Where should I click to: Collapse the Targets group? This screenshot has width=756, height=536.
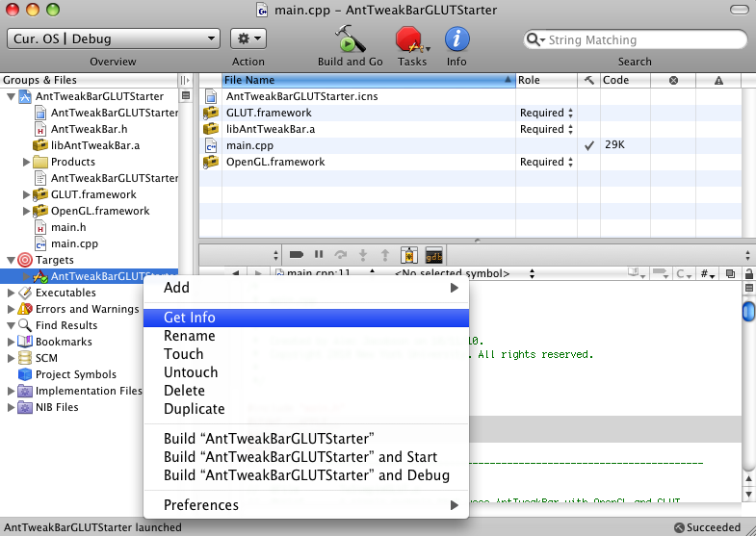[12, 260]
